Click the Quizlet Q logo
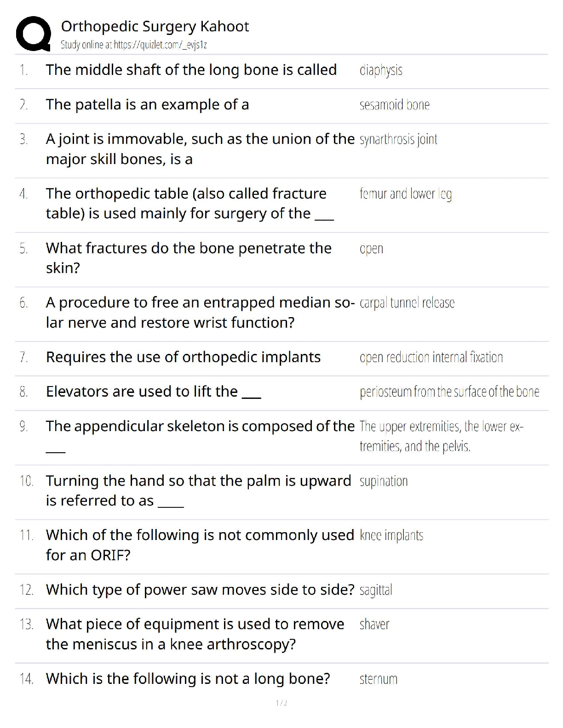Viewport: 563px width, 728px height. [x=33, y=33]
